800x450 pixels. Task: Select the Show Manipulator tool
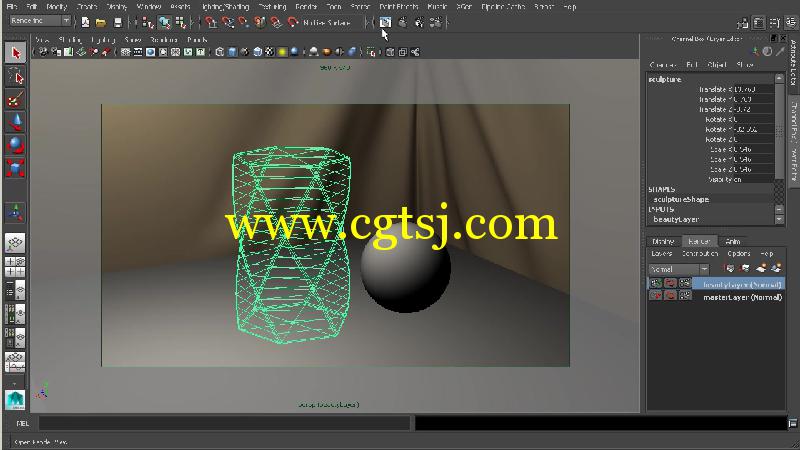[15, 213]
